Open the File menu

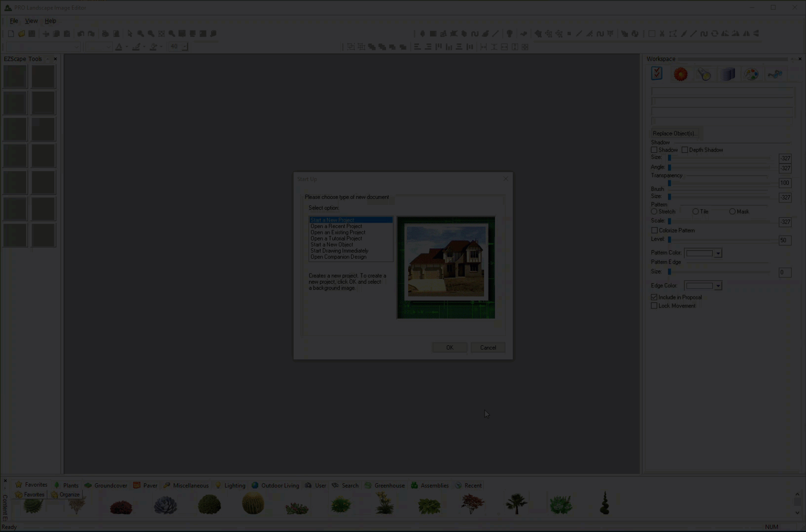14,21
